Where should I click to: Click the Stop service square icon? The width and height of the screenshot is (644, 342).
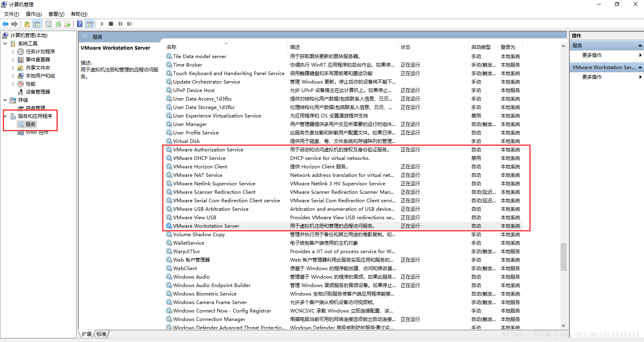click(x=111, y=24)
